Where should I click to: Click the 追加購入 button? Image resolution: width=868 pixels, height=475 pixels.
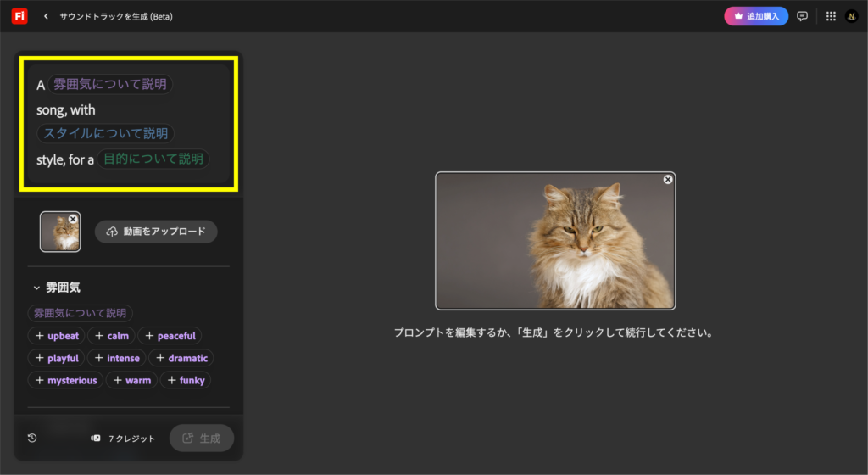coord(756,16)
